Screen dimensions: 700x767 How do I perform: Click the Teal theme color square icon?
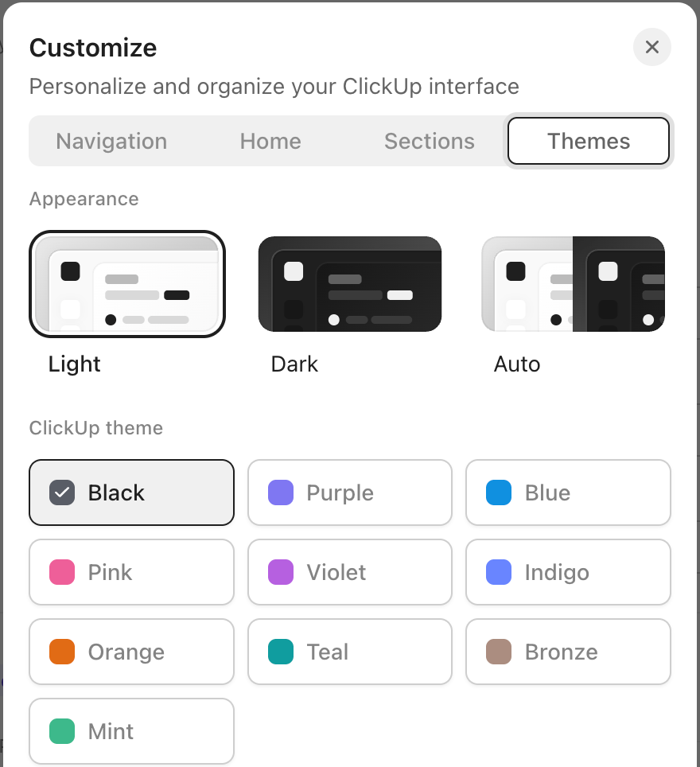coord(282,652)
